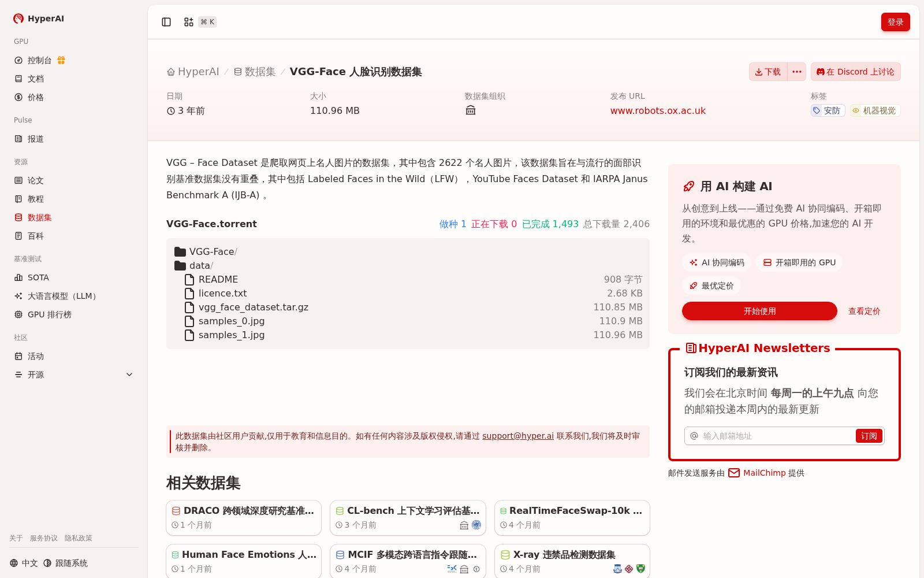Click the red 开始使用 button
The width and height of the screenshot is (924, 578).
[759, 311]
